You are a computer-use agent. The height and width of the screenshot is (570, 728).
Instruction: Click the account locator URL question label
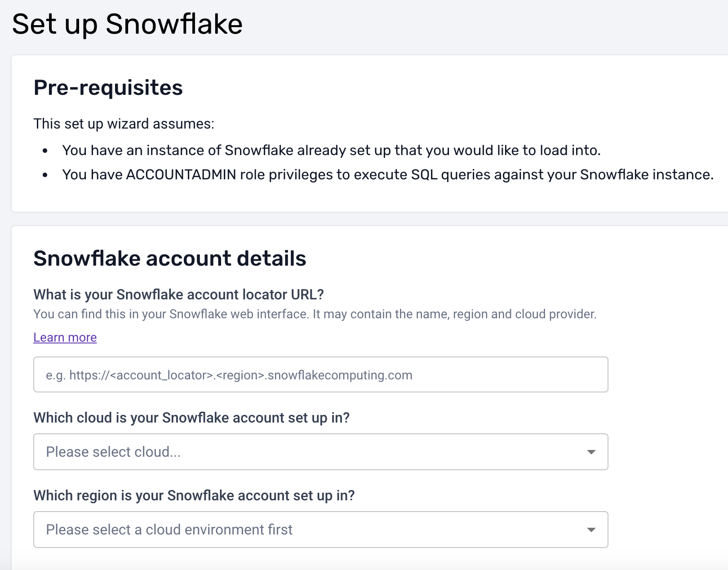(x=178, y=294)
